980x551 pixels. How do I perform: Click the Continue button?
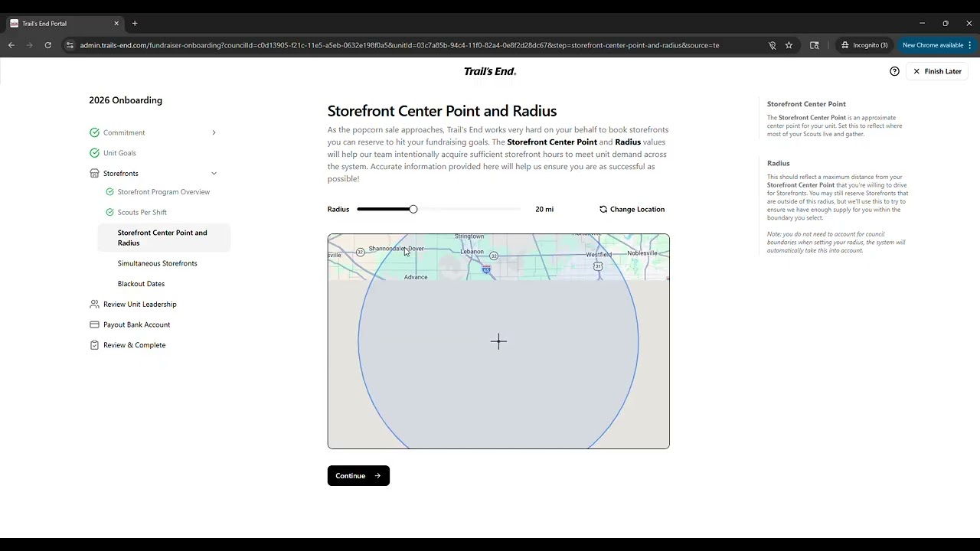[x=358, y=476]
